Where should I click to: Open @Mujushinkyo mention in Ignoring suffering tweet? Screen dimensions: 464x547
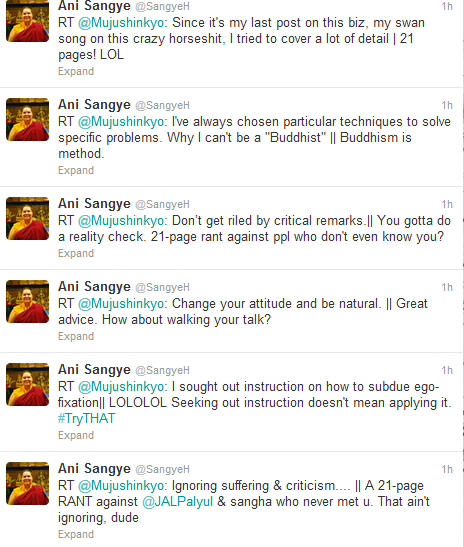121,486
